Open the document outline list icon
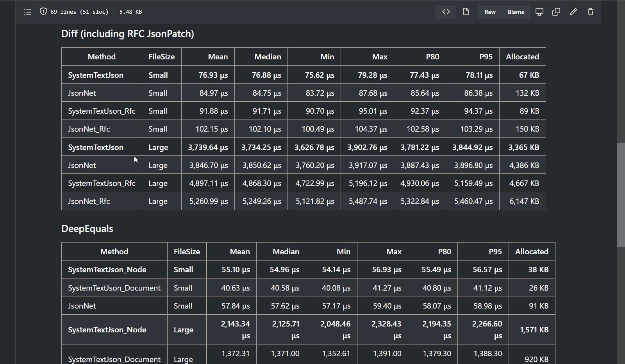625x364 pixels. coord(27,12)
